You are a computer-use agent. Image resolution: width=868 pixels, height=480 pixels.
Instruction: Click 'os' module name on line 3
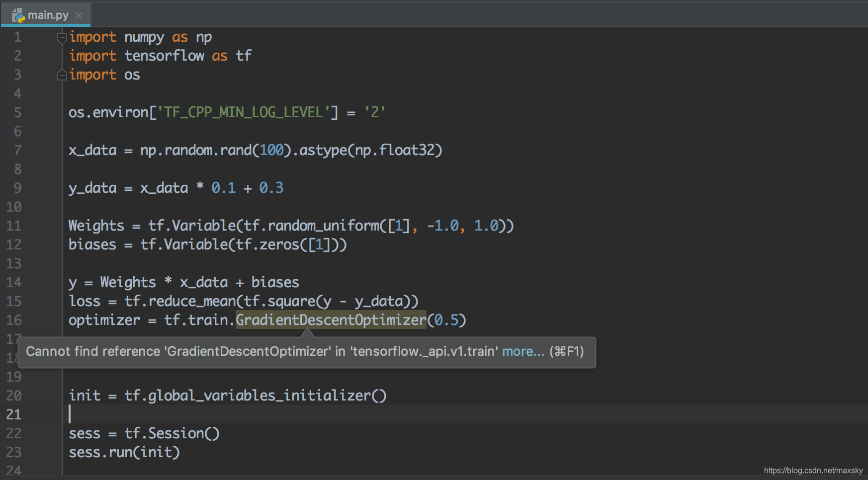(x=132, y=76)
